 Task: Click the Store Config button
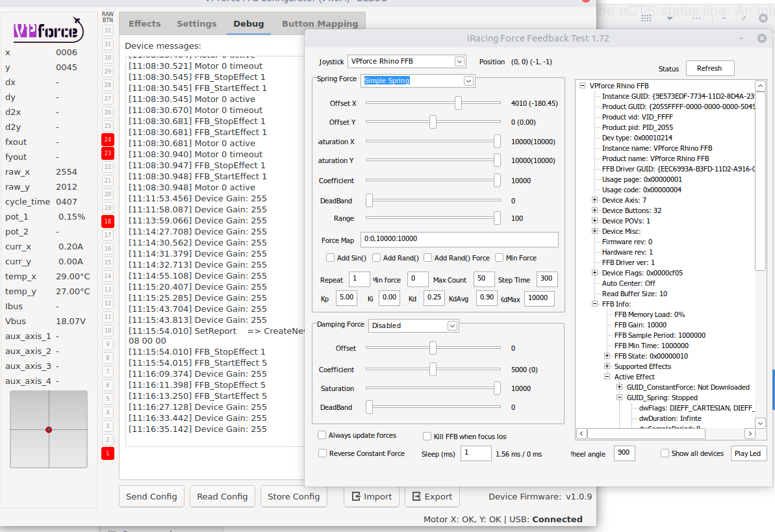click(x=294, y=496)
